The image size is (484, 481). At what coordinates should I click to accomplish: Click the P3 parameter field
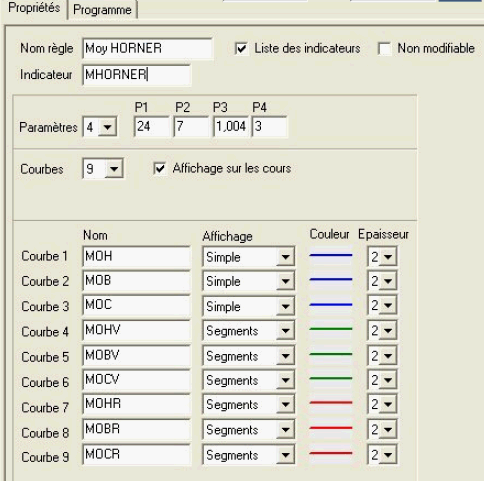coord(231,127)
